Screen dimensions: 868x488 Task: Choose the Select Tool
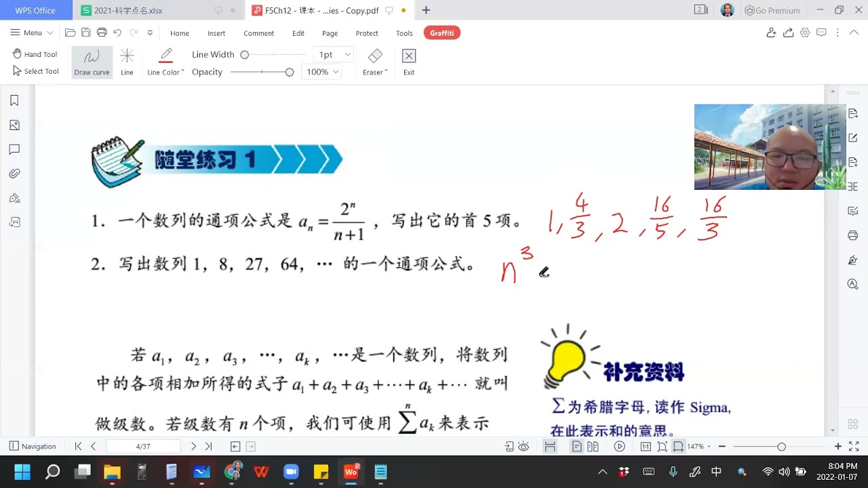[x=35, y=71]
